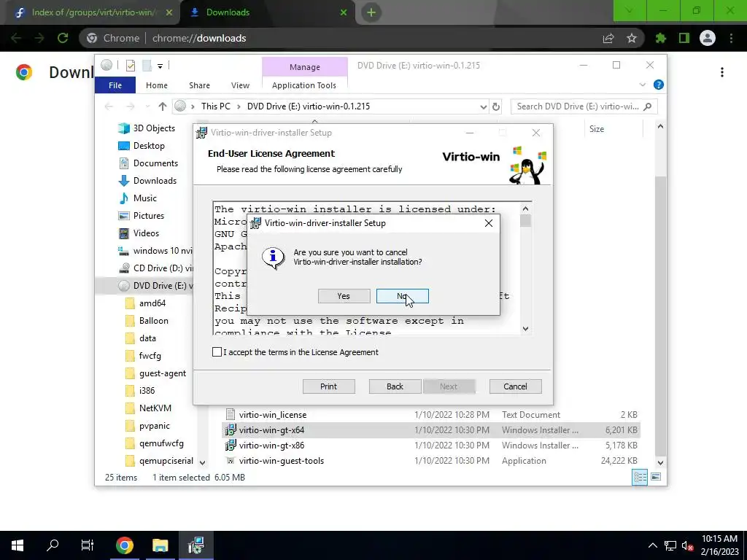Switch to large icons view layout
The height and width of the screenshot is (560, 747).
pyautogui.click(x=656, y=477)
